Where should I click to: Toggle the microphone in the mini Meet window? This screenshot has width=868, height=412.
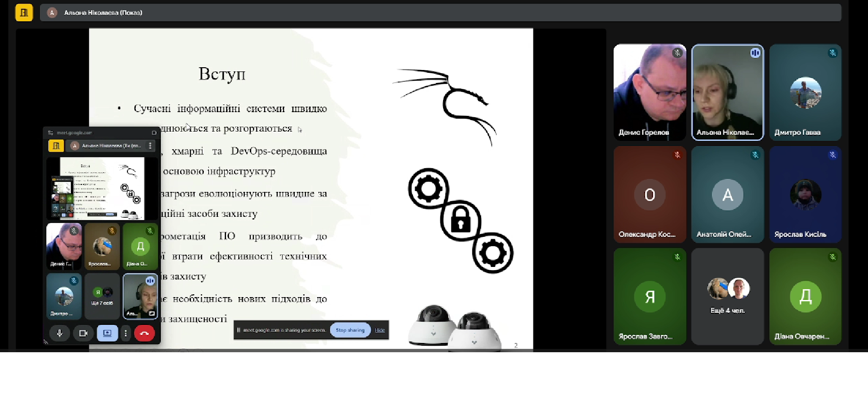click(59, 333)
